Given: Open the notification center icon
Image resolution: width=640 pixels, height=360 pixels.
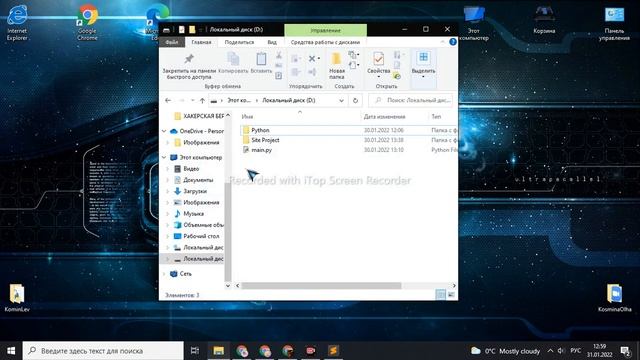Looking at the screenshot, I should [x=625, y=351].
